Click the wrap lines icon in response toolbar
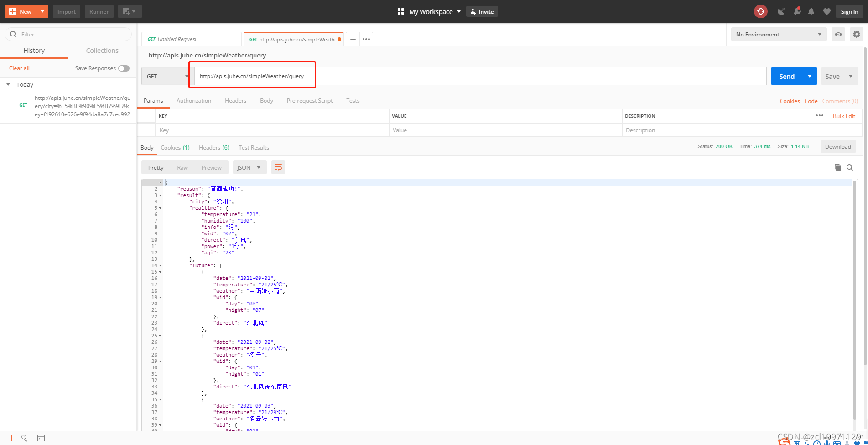 (278, 167)
